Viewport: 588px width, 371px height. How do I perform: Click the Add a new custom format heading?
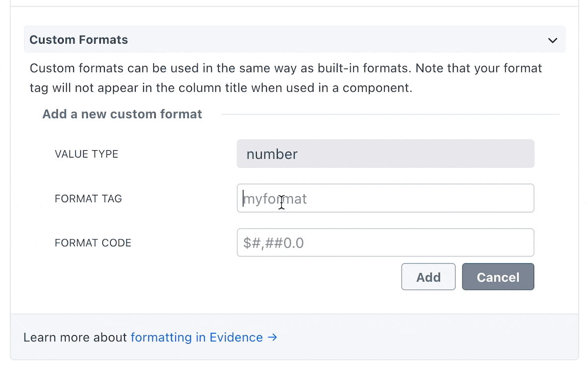click(x=122, y=114)
